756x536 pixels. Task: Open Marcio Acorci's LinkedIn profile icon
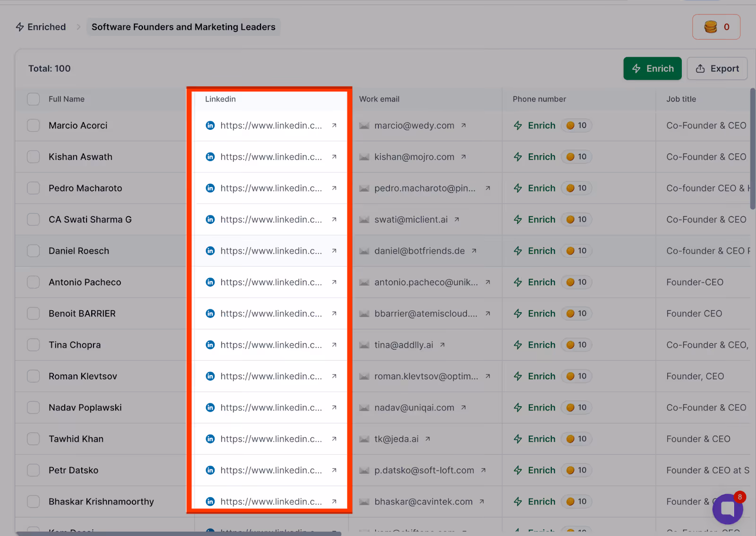click(x=210, y=126)
